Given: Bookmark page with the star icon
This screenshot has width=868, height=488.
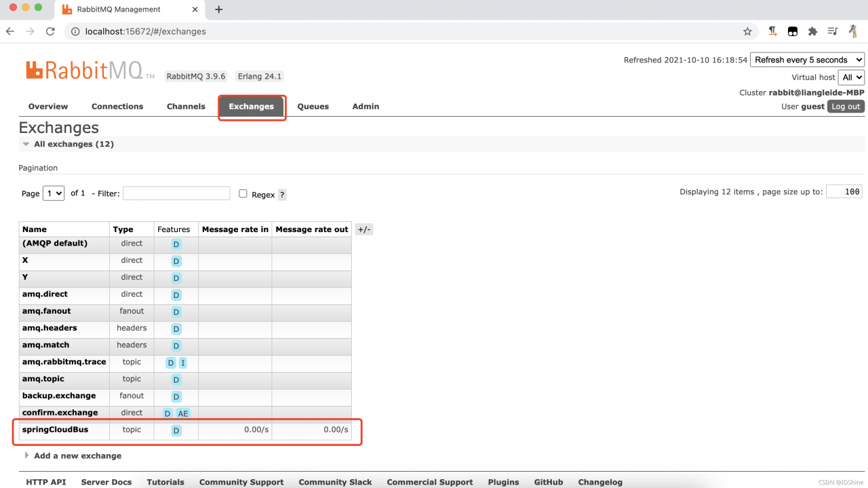Looking at the screenshot, I should 747,31.
